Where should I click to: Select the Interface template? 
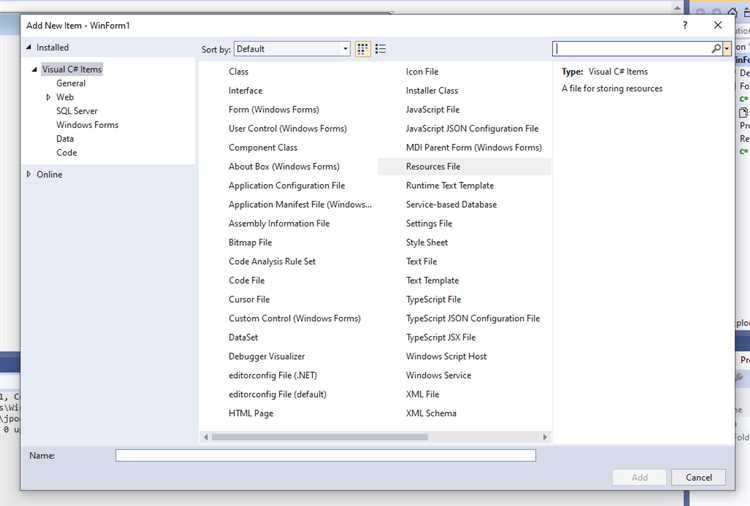pyautogui.click(x=245, y=90)
